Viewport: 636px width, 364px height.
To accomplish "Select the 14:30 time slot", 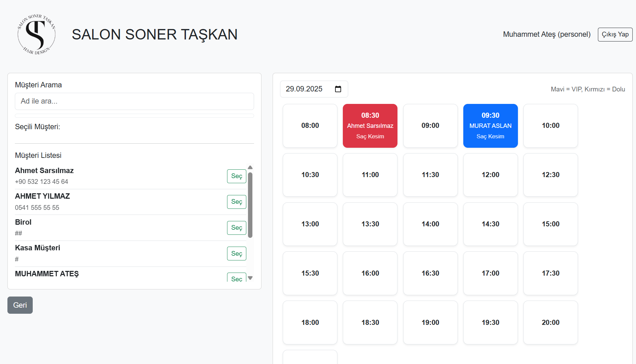I will [x=490, y=224].
